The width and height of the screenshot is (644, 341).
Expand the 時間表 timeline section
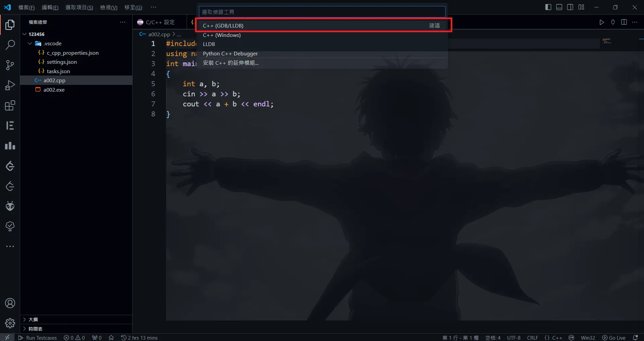[35, 329]
